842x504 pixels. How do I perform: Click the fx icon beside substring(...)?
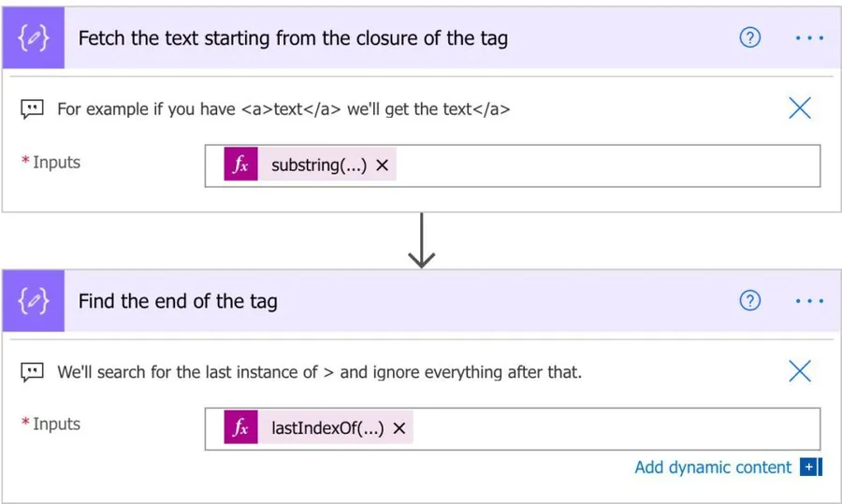pos(240,166)
